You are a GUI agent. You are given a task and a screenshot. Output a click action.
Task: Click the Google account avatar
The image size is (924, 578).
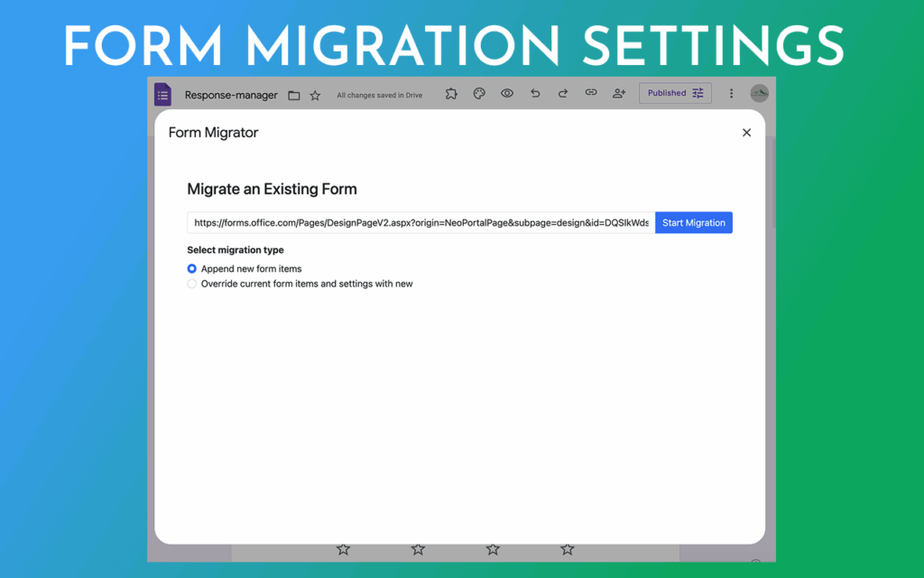tap(759, 93)
